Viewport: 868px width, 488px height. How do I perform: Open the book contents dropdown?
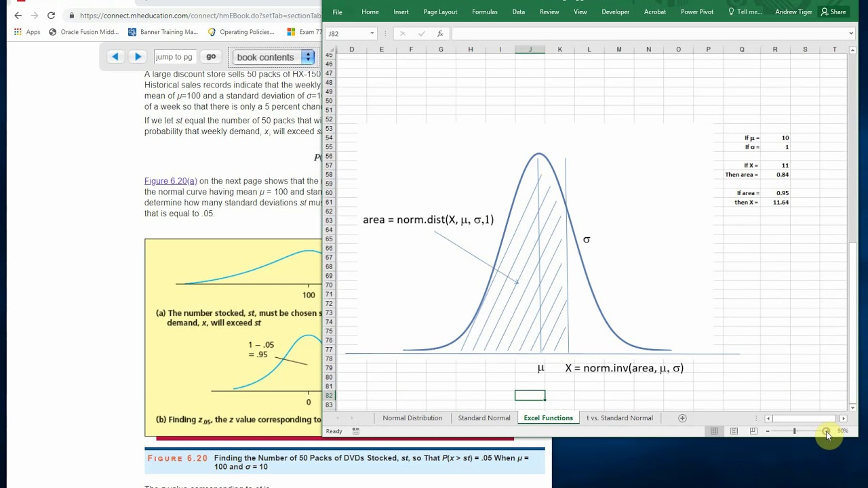pyautogui.click(x=272, y=57)
